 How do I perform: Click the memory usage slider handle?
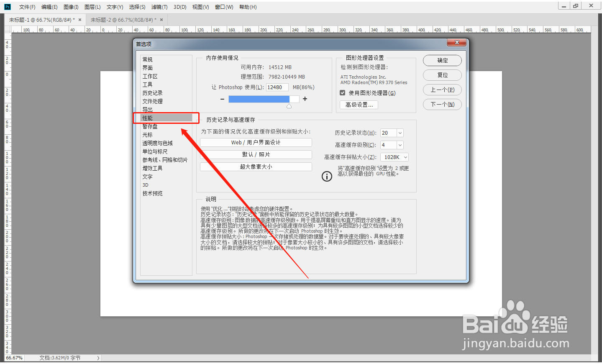[289, 105]
